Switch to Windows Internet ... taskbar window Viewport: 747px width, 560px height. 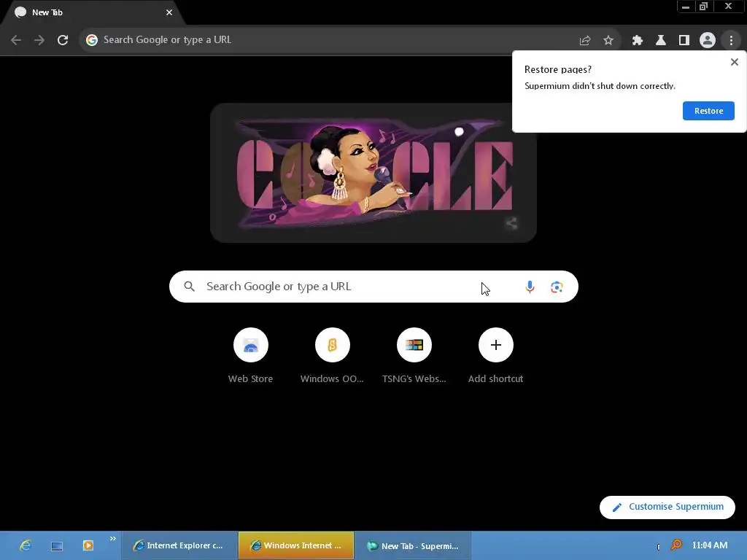point(296,545)
